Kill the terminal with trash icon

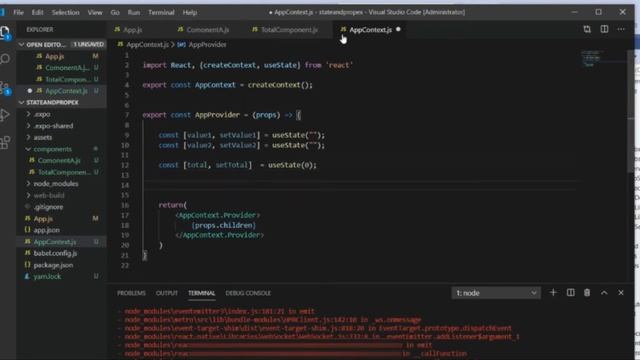pyautogui.click(x=587, y=293)
